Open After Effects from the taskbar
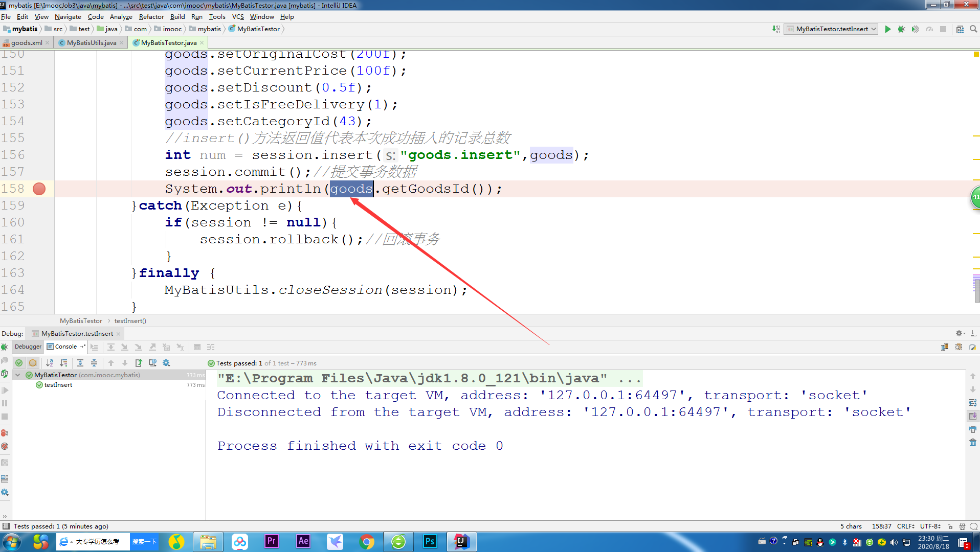 pos(303,541)
